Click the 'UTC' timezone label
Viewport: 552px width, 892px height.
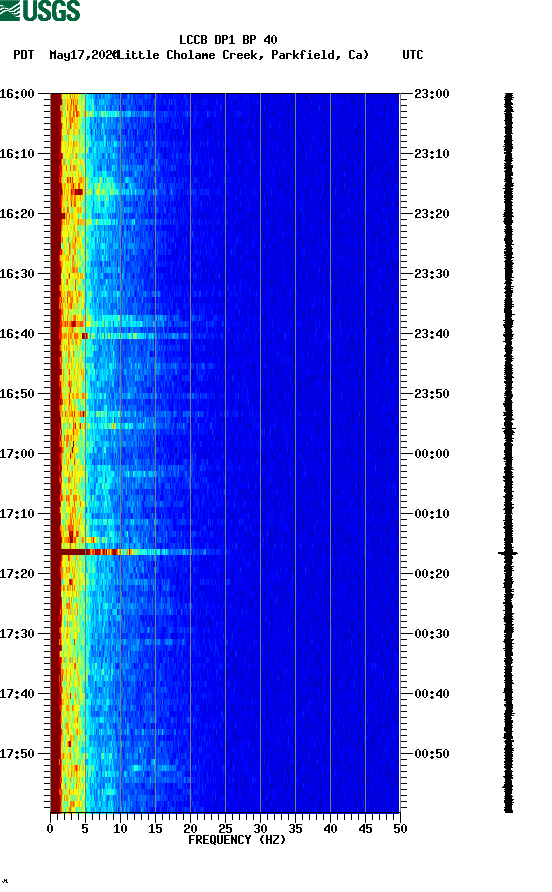pos(413,55)
